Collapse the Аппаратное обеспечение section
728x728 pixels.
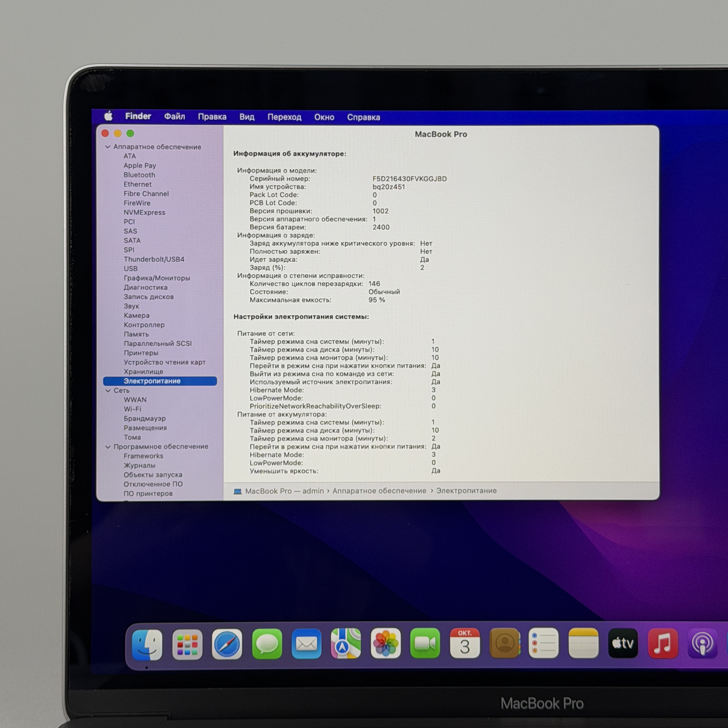108,147
